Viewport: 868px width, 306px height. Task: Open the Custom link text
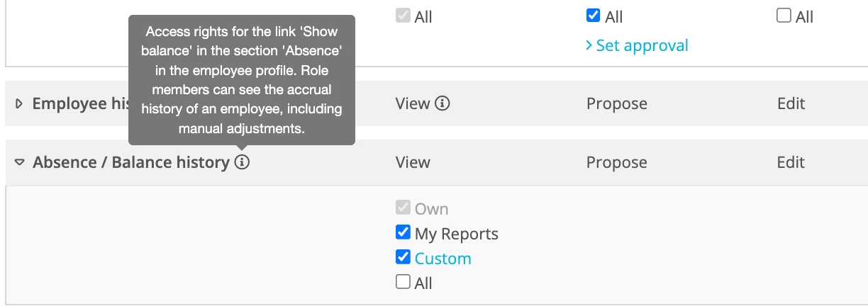(443, 259)
